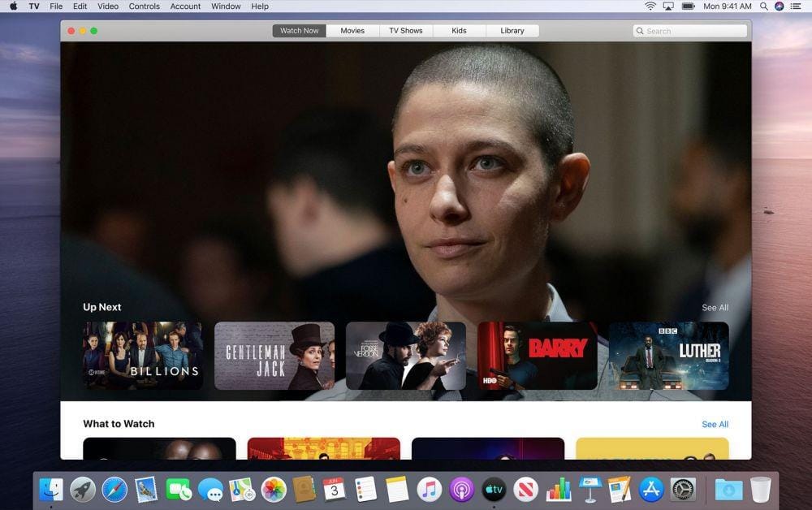This screenshot has height=510, width=812.
Task: Open the News app in the Dock
Action: [526, 490]
